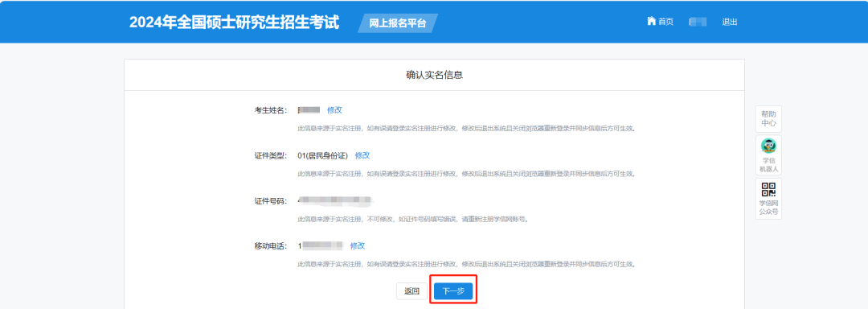Click the blurred 移动电话 number
Screen dimensions: 868x309
pyautogui.click(x=321, y=245)
